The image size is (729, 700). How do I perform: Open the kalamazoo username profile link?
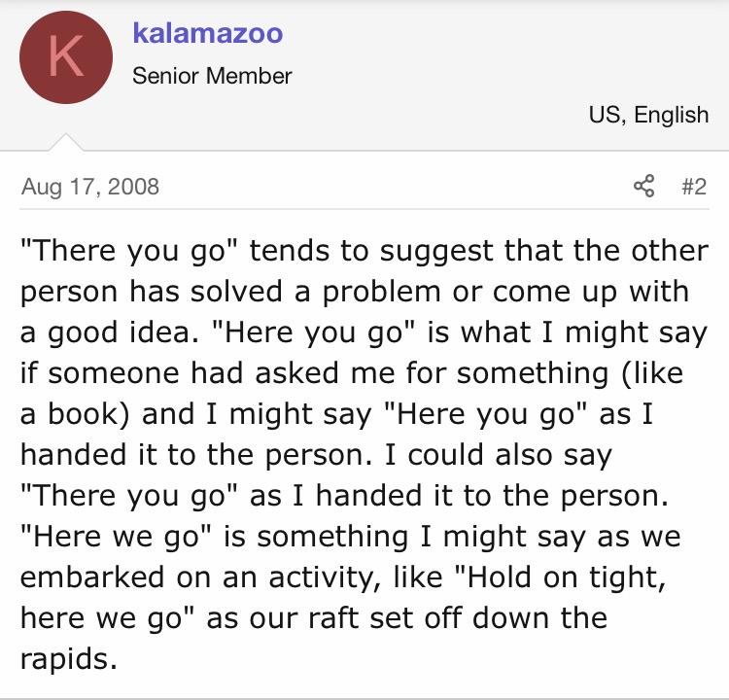[x=208, y=33]
